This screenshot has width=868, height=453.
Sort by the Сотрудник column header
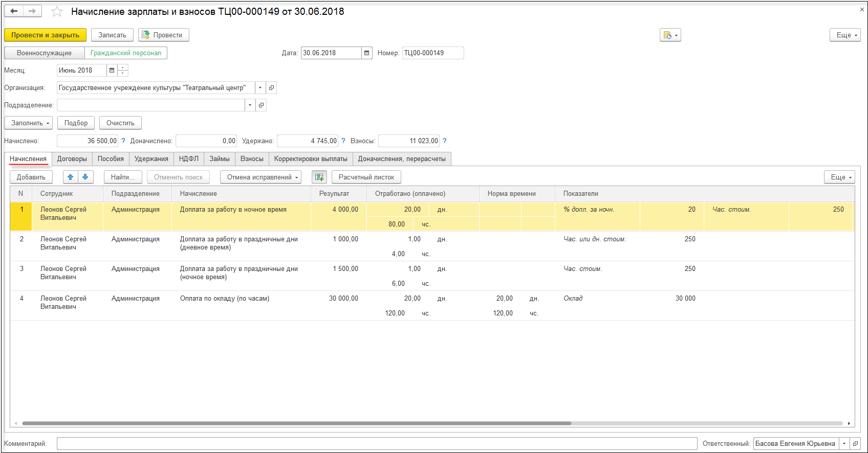pyautogui.click(x=68, y=194)
